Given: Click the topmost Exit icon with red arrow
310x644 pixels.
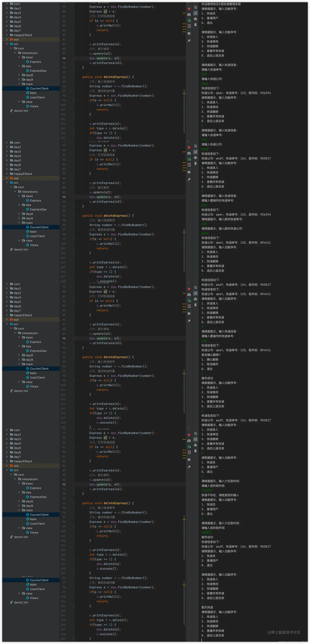Looking at the screenshot, I should point(189,26).
